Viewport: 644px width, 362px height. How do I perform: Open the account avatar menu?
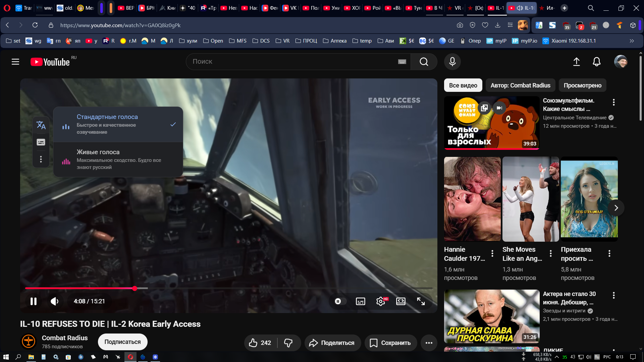621,62
